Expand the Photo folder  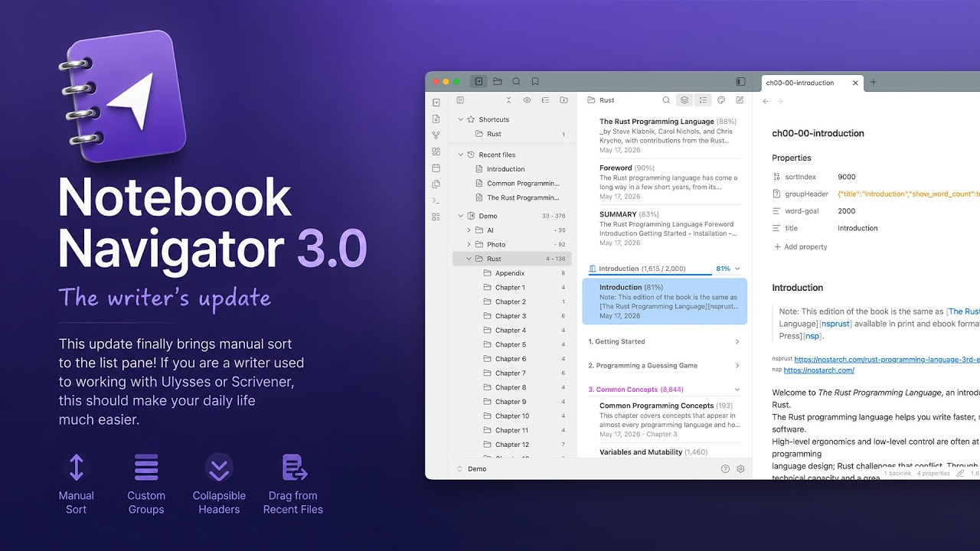469,245
